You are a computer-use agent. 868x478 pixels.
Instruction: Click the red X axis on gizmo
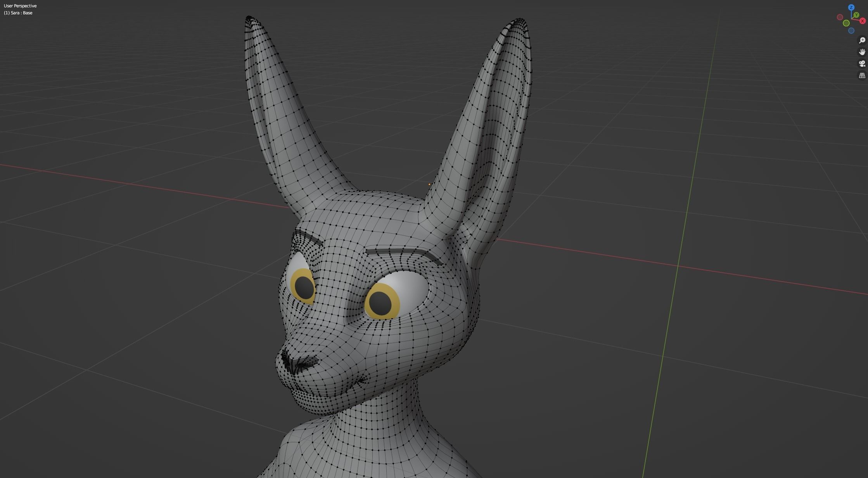(x=863, y=21)
